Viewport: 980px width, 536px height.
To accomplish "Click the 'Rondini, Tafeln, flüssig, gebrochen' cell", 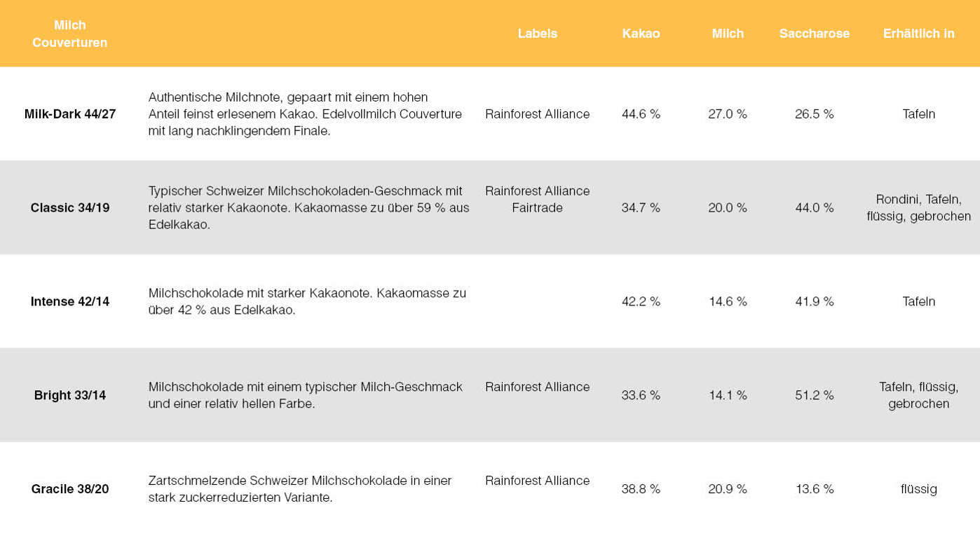I will tap(918, 207).
